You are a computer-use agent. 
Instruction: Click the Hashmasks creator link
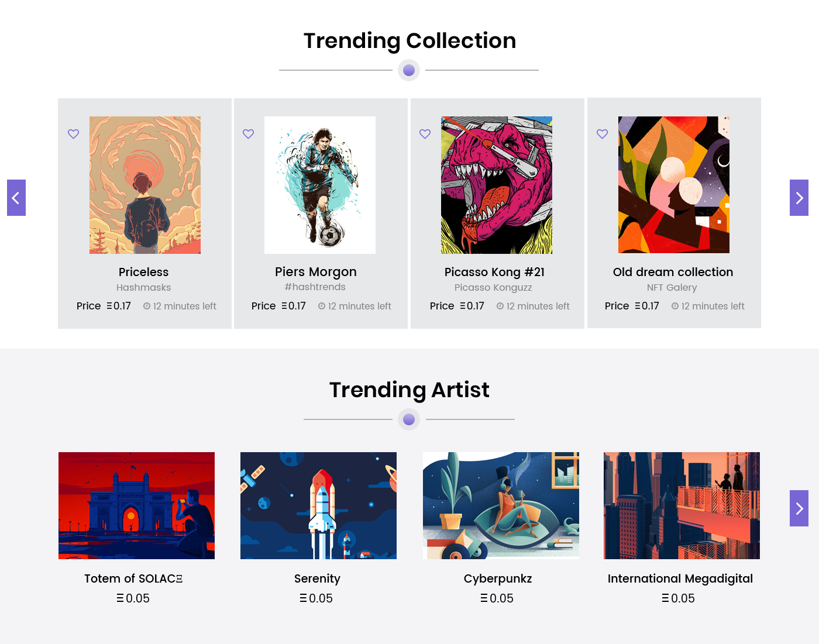[x=143, y=287]
